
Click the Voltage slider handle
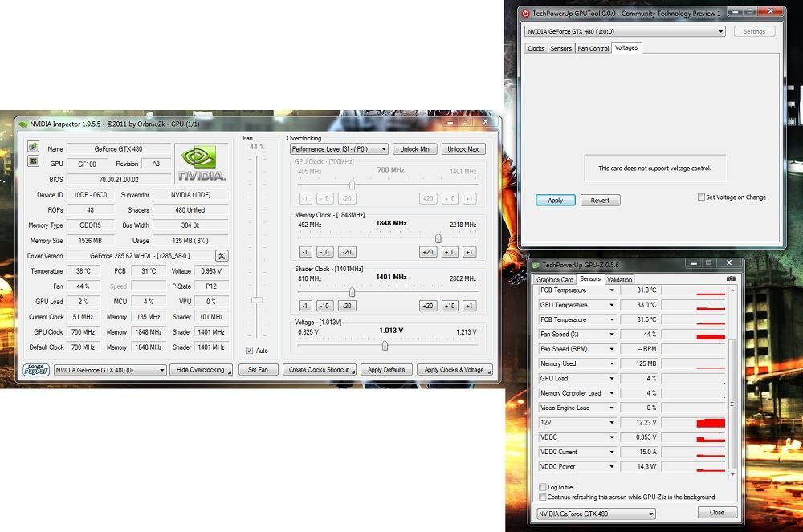click(385, 346)
